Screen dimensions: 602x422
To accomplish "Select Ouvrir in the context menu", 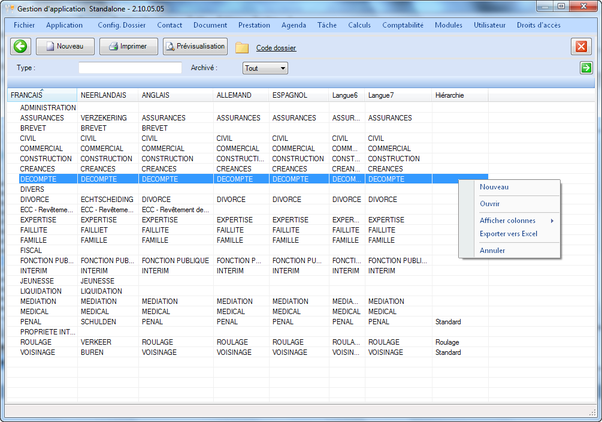I will (x=490, y=203).
